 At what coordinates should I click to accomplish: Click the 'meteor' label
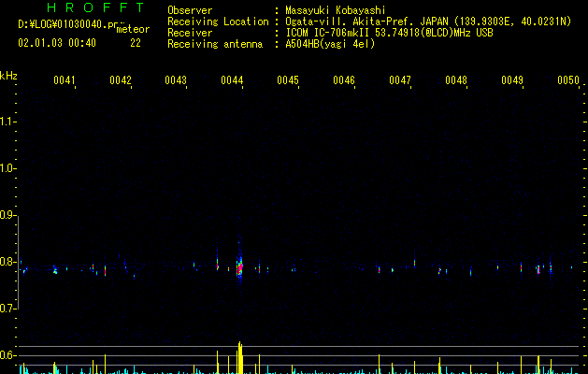133,29
